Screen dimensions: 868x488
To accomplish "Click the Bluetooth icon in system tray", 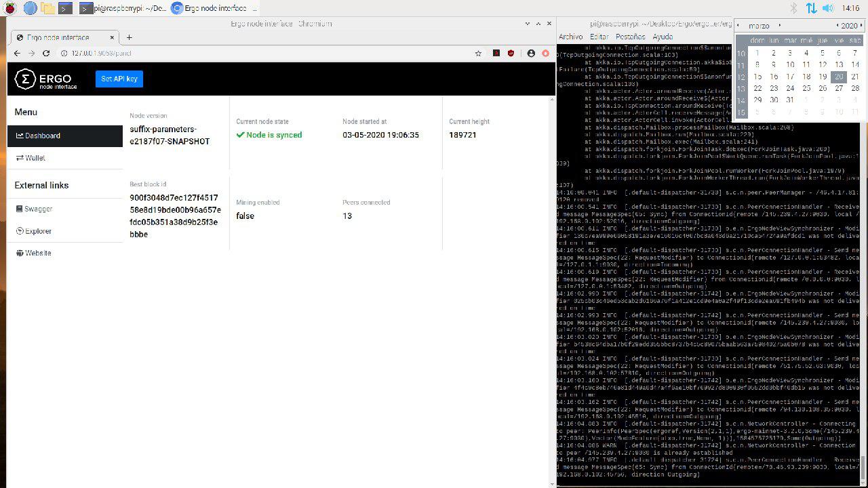I will click(x=794, y=8).
